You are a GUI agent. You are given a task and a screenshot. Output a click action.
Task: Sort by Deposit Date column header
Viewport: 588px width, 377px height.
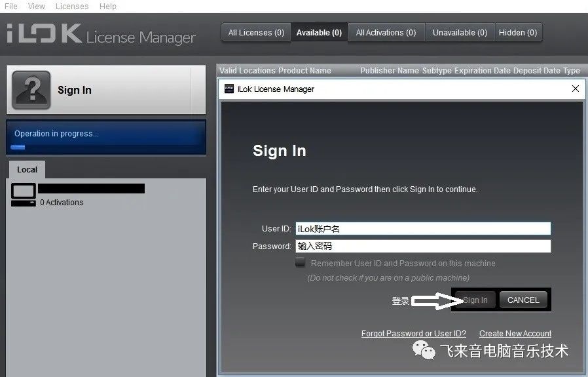pos(537,71)
